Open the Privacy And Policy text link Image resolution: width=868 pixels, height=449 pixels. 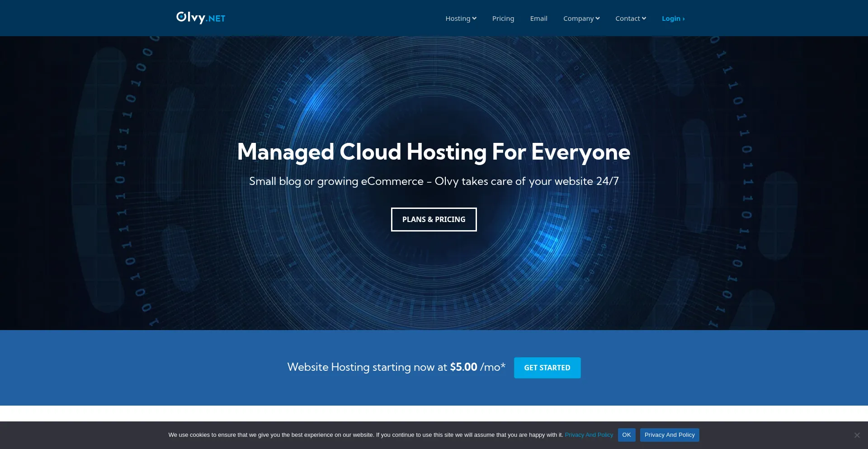(589, 435)
